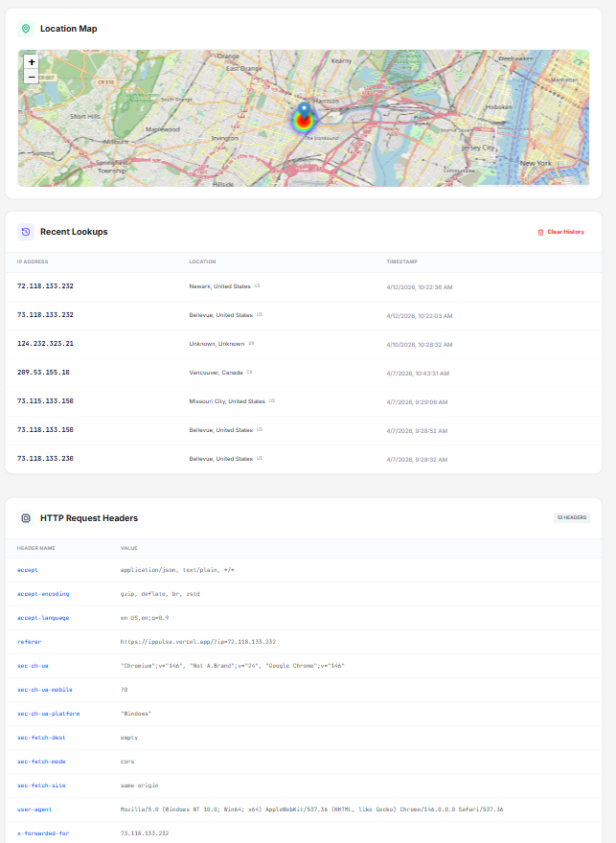616x843 pixels.
Task: Click the Bellevue location in the 73.118.133.150 row
Action: pos(221,430)
